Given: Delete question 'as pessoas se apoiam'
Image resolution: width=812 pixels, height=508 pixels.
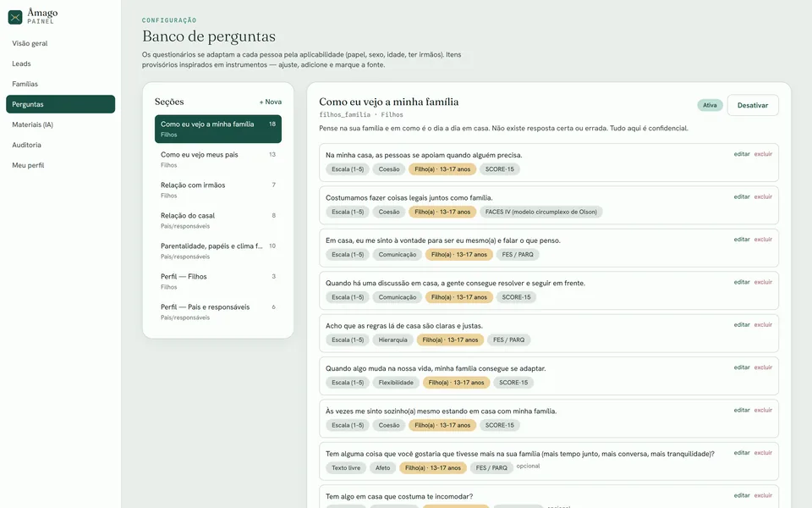Looking at the screenshot, I should coord(763,154).
